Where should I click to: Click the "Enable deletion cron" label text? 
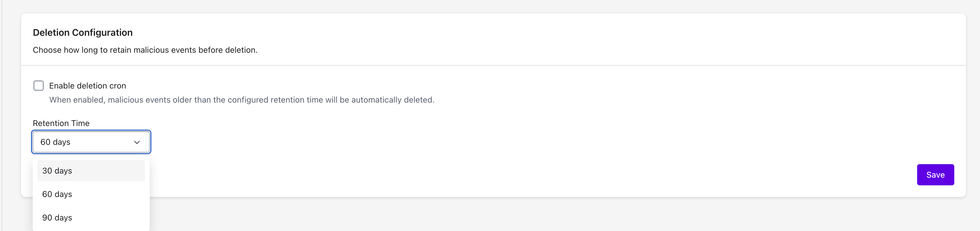pos(87,86)
